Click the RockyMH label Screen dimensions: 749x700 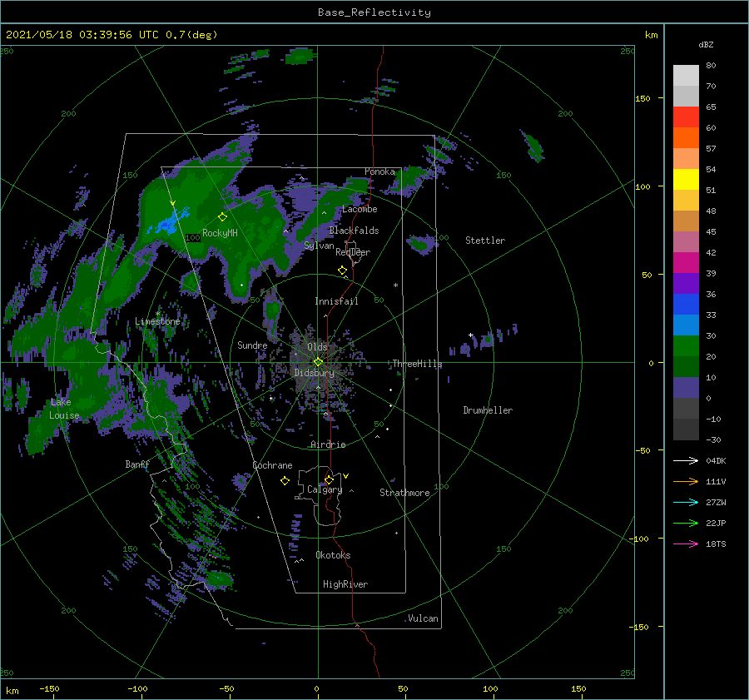[x=221, y=234]
